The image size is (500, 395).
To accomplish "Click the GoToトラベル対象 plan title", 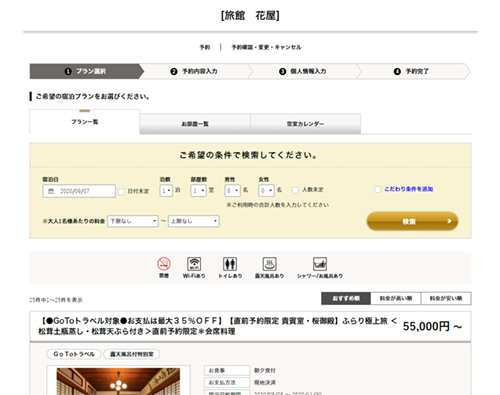I will [217, 326].
